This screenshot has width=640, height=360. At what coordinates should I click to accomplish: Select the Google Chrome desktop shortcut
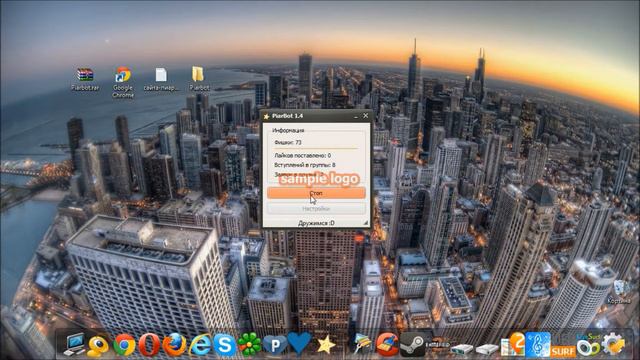pyautogui.click(x=123, y=82)
